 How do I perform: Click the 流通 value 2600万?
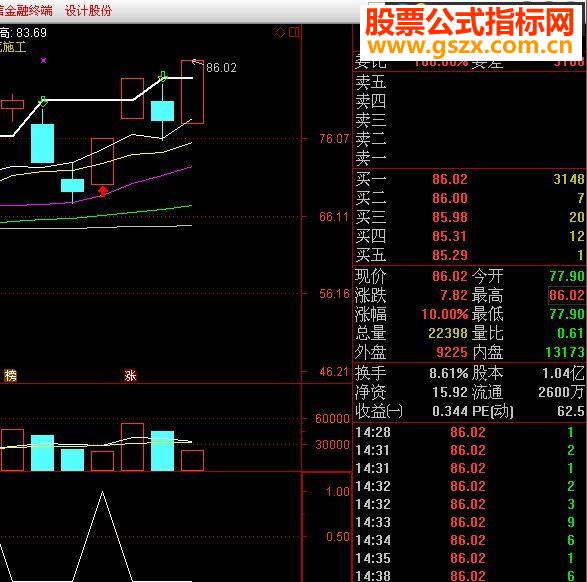click(561, 392)
